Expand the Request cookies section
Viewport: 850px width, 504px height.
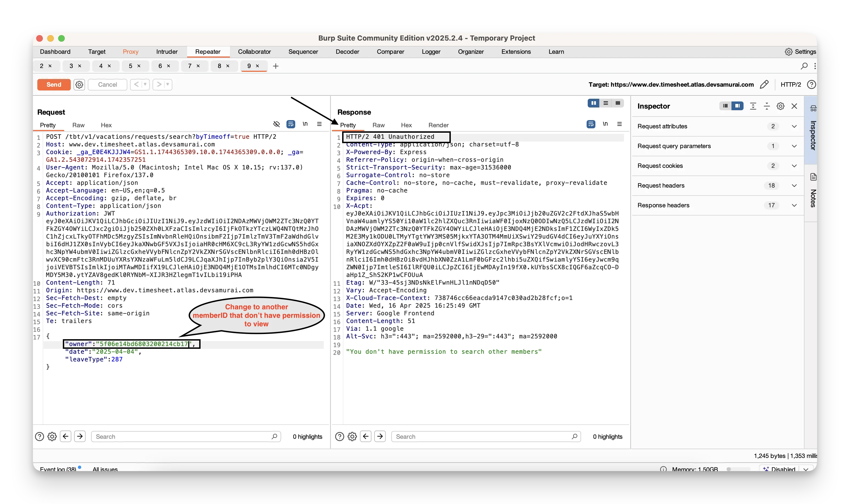(x=794, y=166)
